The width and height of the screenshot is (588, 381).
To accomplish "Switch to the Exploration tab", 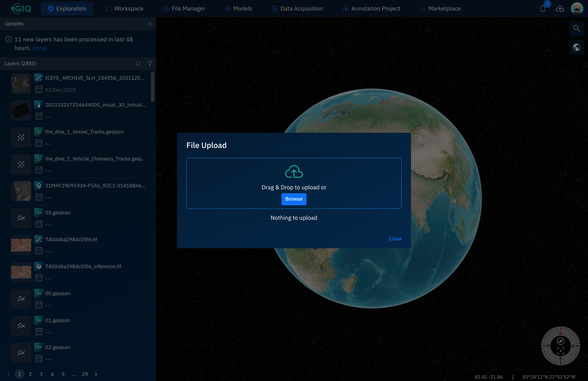I will click(x=67, y=9).
